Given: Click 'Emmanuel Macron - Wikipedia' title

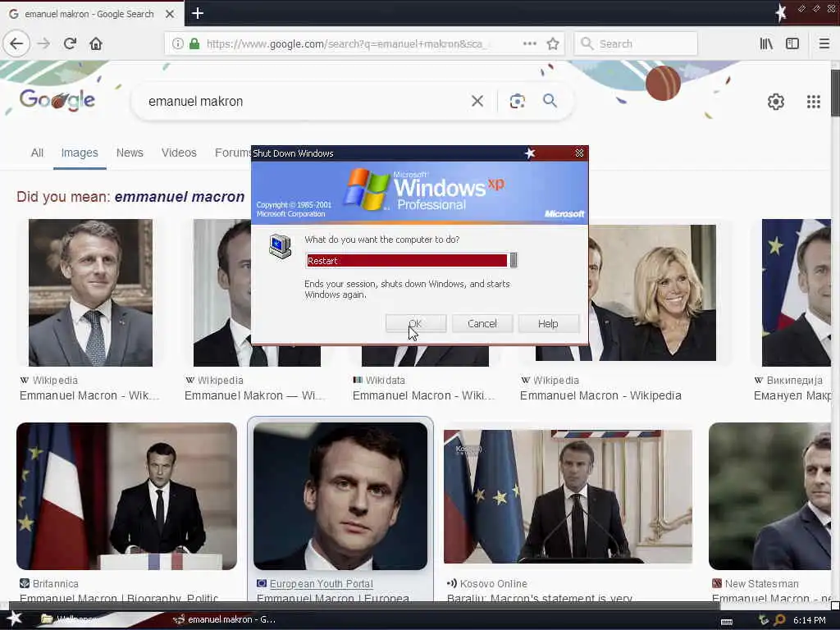Looking at the screenshot, I should tap(600, 395).
